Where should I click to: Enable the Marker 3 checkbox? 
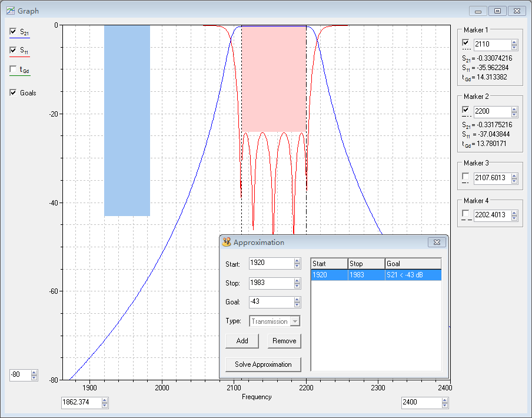466,177
